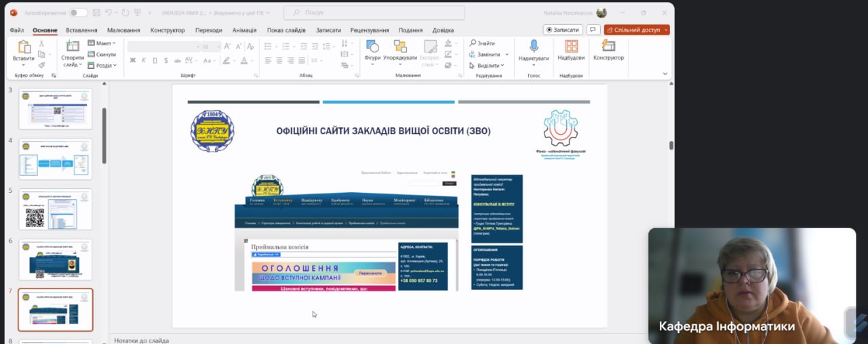Open the Довідка help tab
This screenshot has width=868, height=344.
[x=443, y=30]
